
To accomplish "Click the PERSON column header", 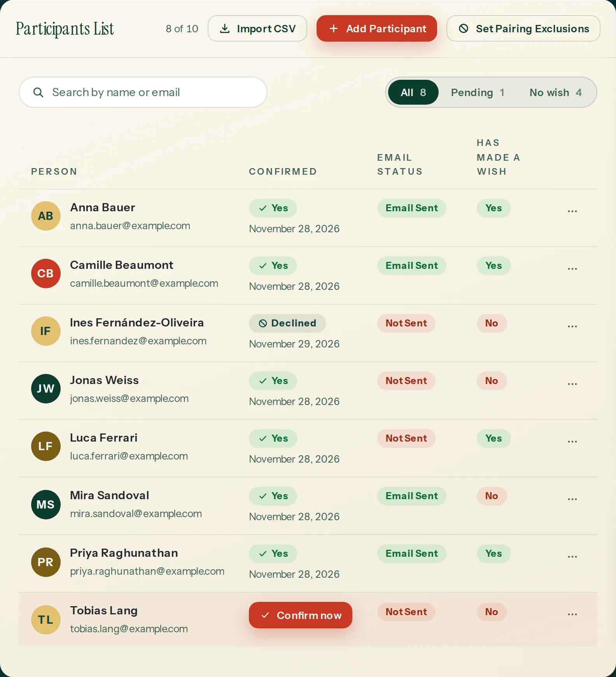I will [x=54, y=172].
